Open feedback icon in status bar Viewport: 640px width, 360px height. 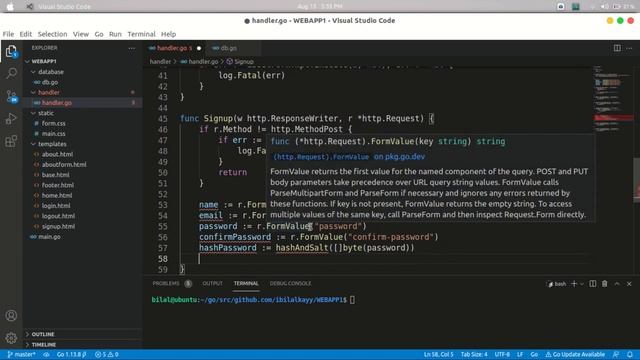click(x=616, y=354)
